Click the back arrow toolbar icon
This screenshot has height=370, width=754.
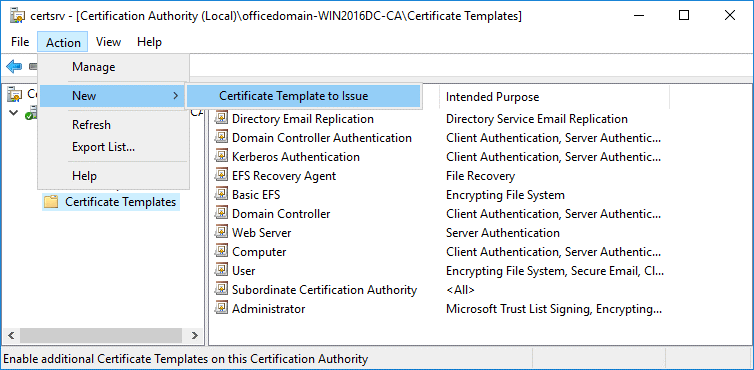tap(14, 66)
